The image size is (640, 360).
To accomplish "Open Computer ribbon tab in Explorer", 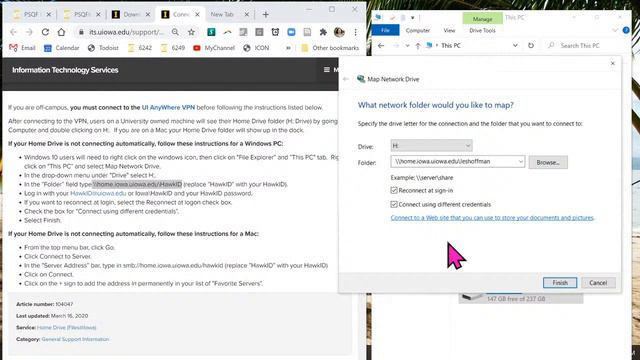I will [418, 30].
